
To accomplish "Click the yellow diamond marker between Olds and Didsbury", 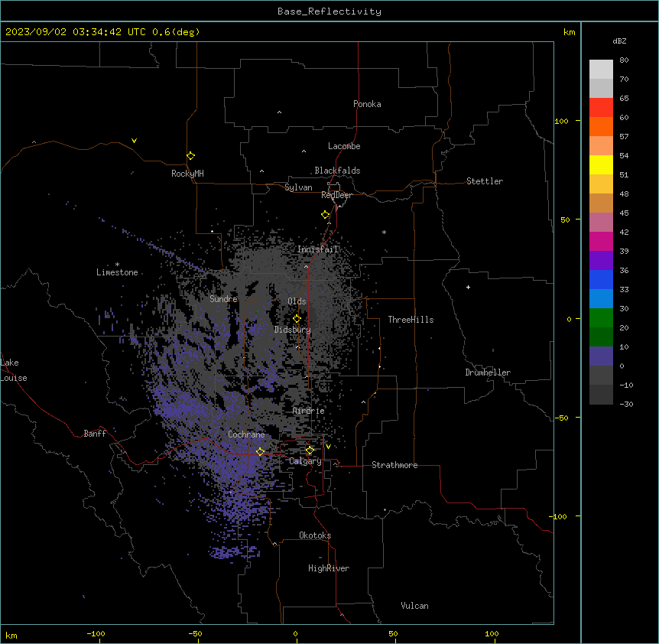I will pos(297,319).
